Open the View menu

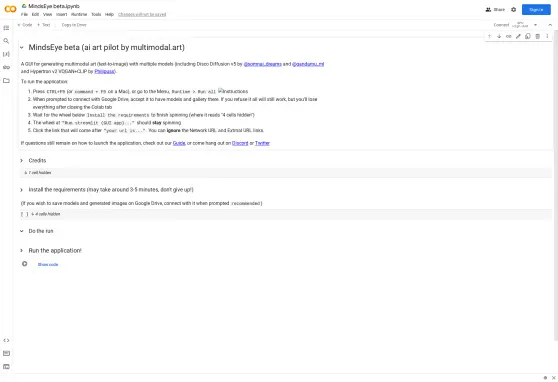tap(47, 15)
